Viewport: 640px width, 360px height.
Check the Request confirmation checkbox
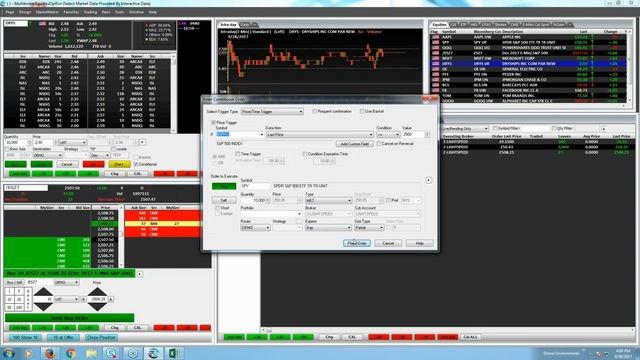coord(315,111)
